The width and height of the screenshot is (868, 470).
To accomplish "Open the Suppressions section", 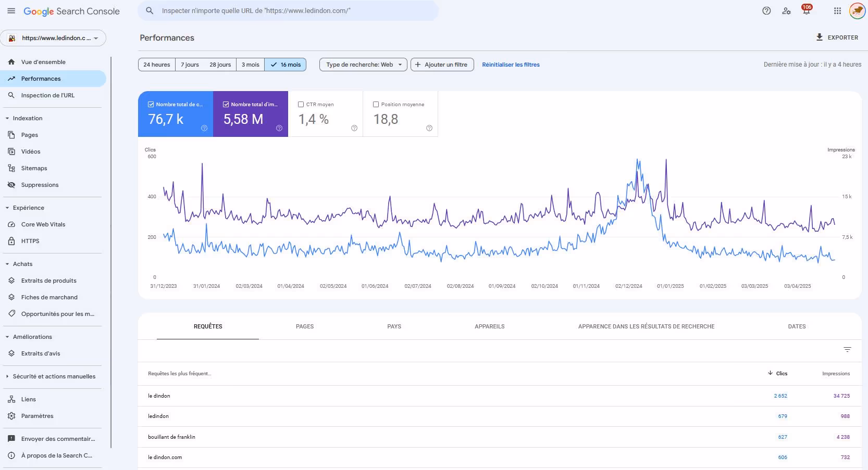I will [54, 185].
